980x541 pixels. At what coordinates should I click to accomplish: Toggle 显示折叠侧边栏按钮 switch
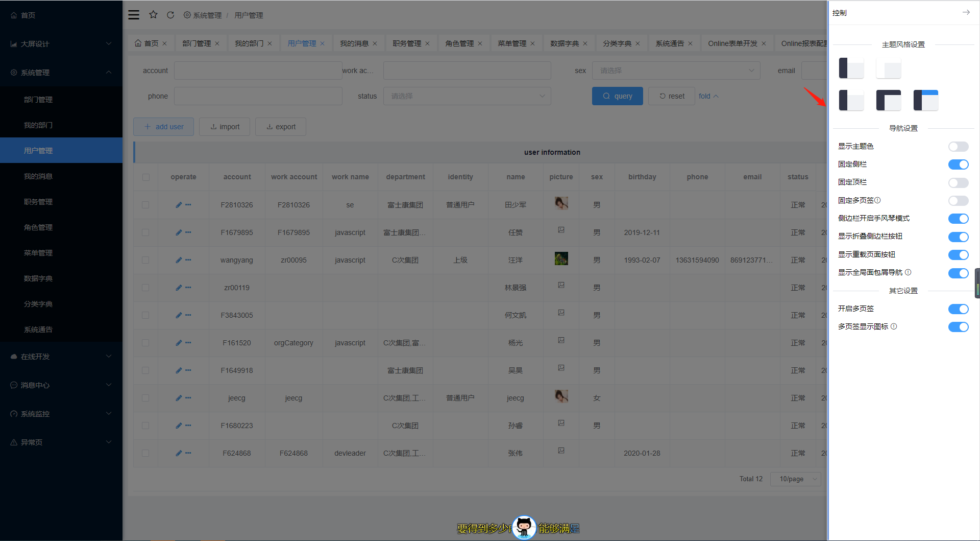coord(958,237)
